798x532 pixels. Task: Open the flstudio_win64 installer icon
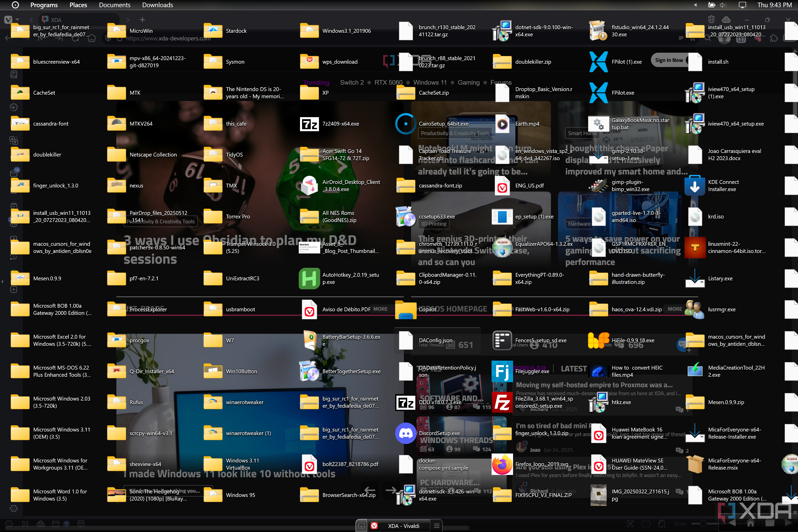point(598,31)
